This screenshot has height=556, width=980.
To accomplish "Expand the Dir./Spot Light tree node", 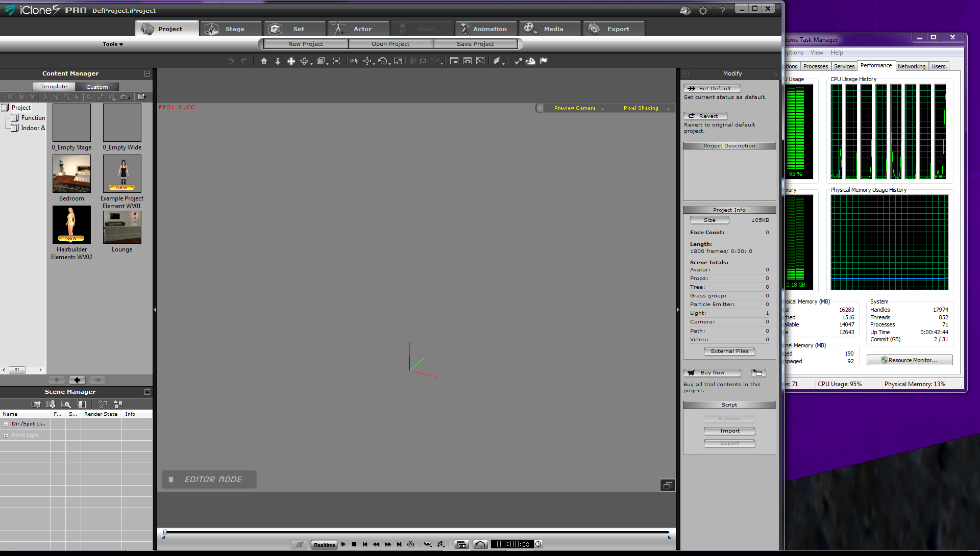I will click(6, 424).
